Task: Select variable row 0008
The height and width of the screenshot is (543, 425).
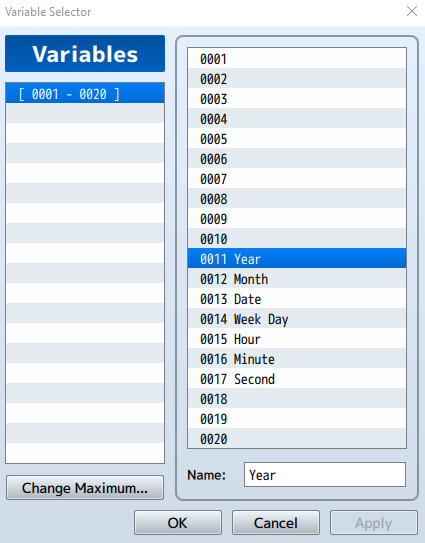Action: click(x=297, y=198)
